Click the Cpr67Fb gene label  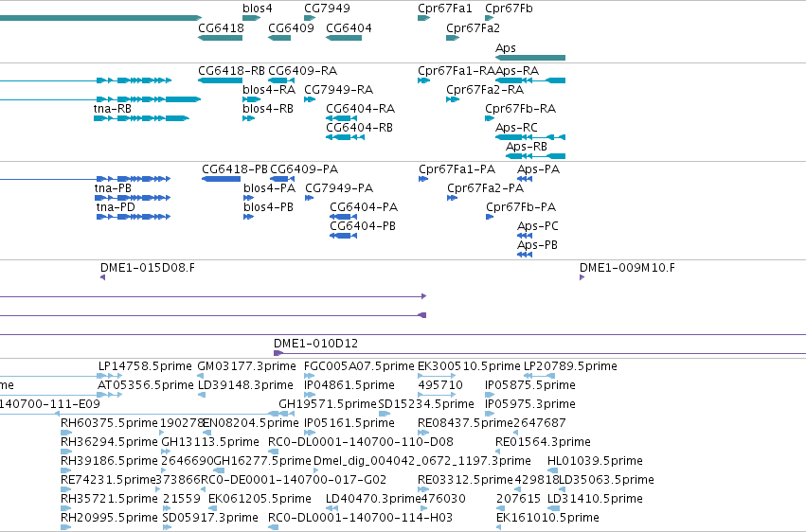[x=509, y=9]
